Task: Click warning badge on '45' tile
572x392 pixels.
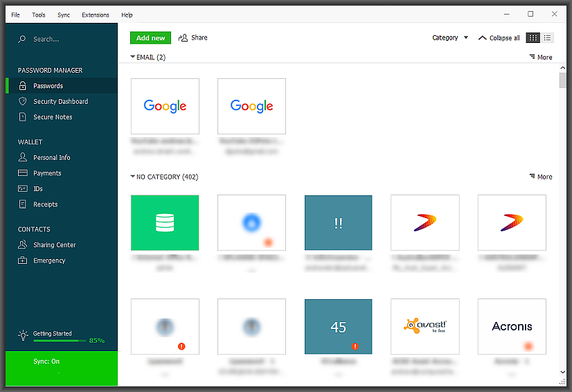Action: click(355, 346)
